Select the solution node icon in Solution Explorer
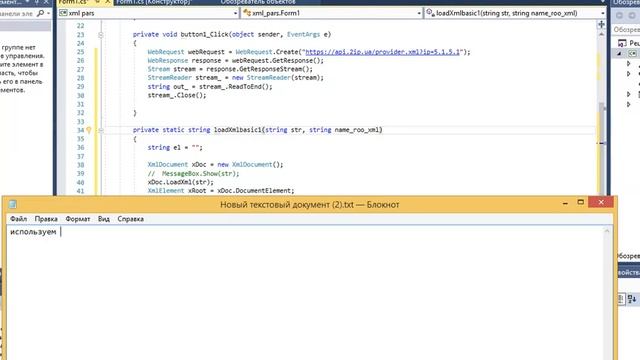The height and width of the screenshot is (360, 640). click(622, 43)
